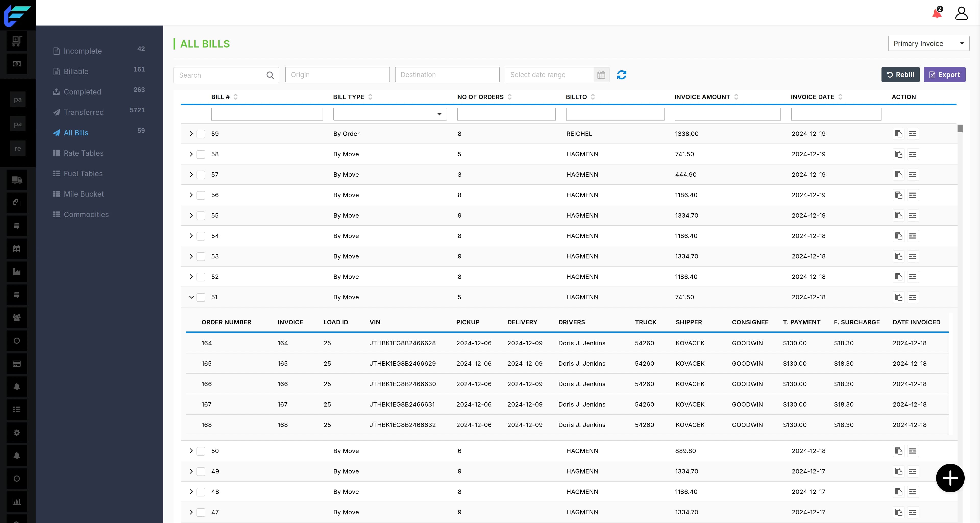Image resolution: width=980 pixels, height=523 pixels.
Task: Tick the checkbox for bill 55
Action: coord(201,216)
